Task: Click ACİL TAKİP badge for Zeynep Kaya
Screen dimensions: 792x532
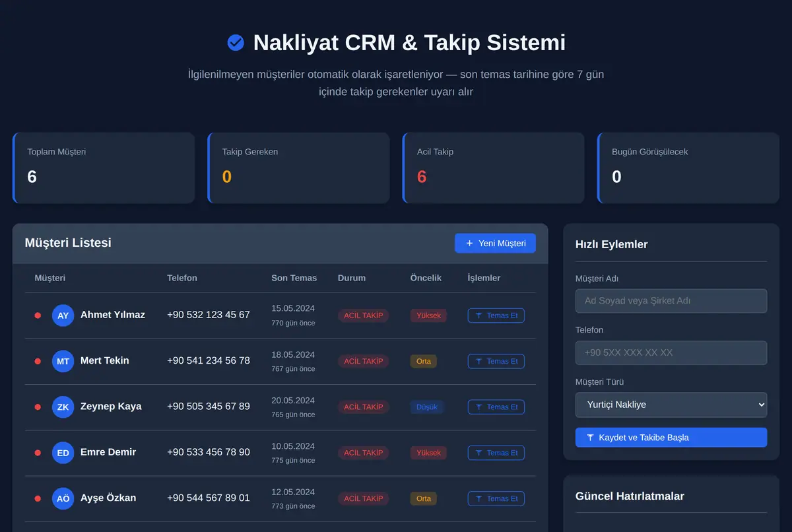Action: (x=364, y=407)
